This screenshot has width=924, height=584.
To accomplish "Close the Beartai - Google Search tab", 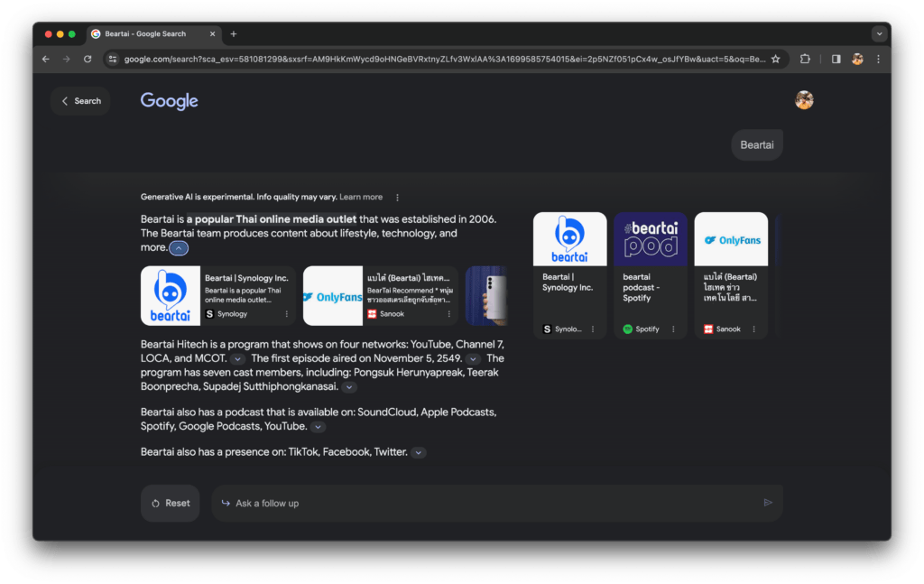I will [x=212, y=34].
